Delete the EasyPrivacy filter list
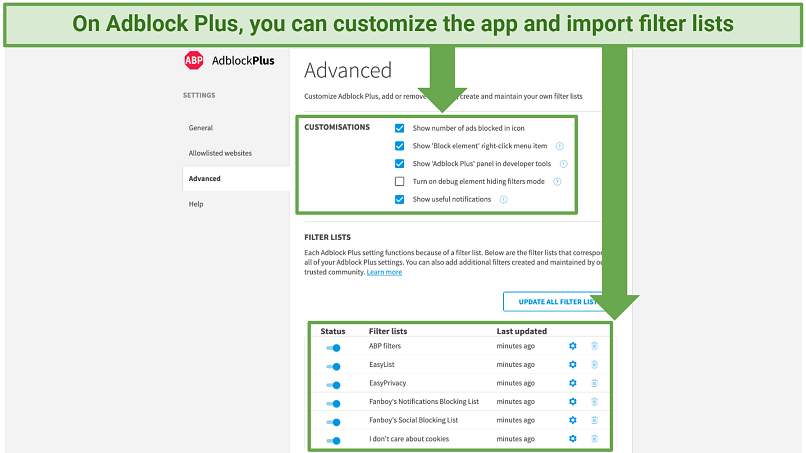This screenshot has width=806, height=453. pyautogui.click(x=594, y=383)
